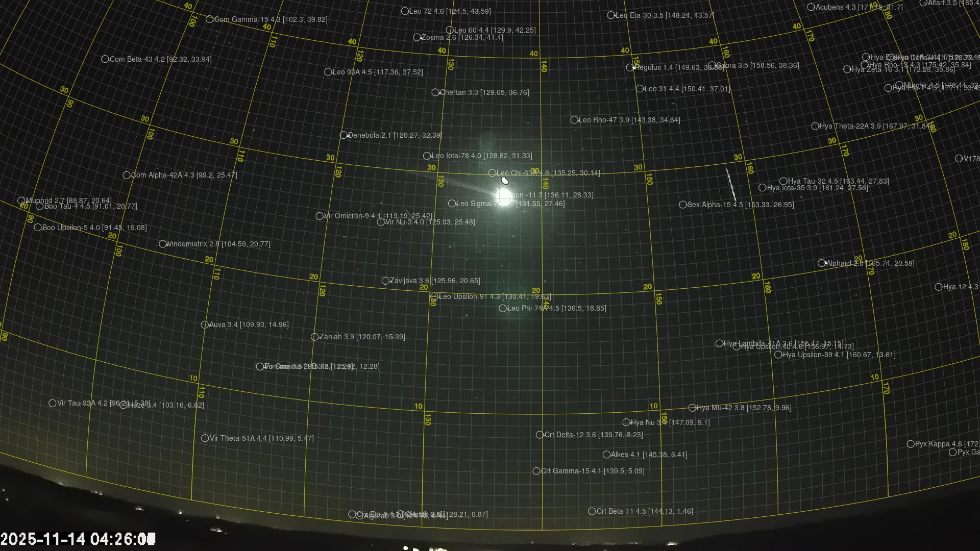
Task: Select the Zavijava star marker circle
Action: [385, 281]
